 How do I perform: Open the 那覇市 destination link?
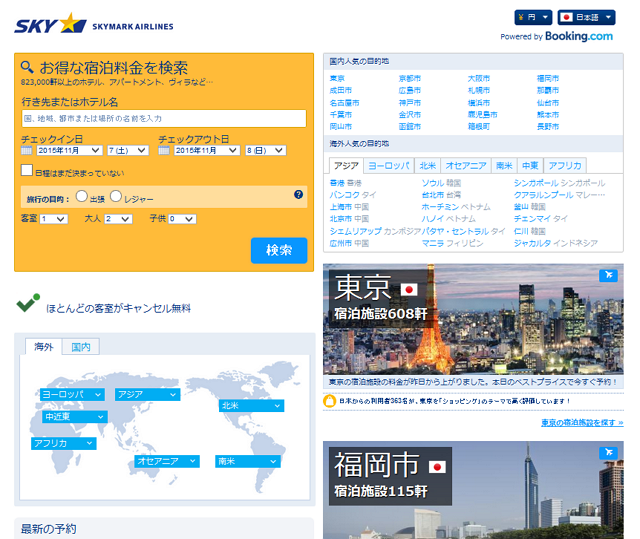tap(548, 90)
